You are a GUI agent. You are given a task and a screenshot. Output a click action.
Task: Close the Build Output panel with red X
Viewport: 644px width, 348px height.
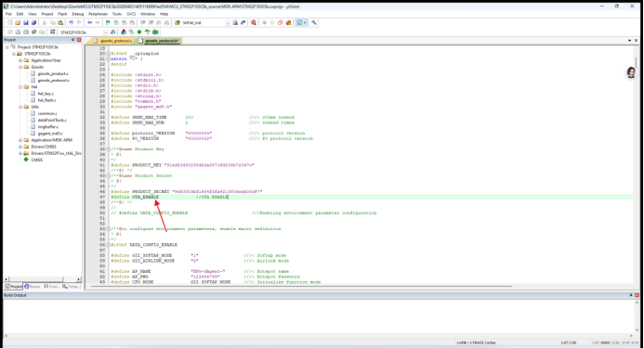coord(637,295)
